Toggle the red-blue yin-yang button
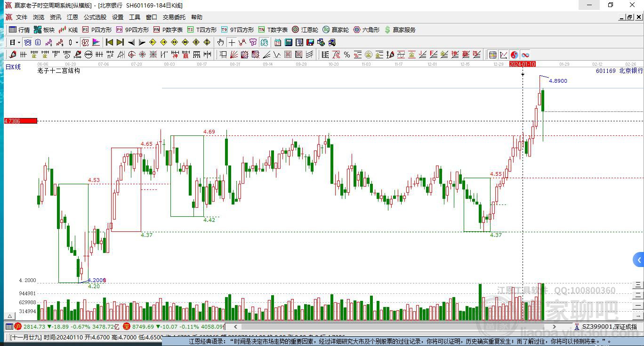This screenshot has height=346, width=644. click(514, 55)
